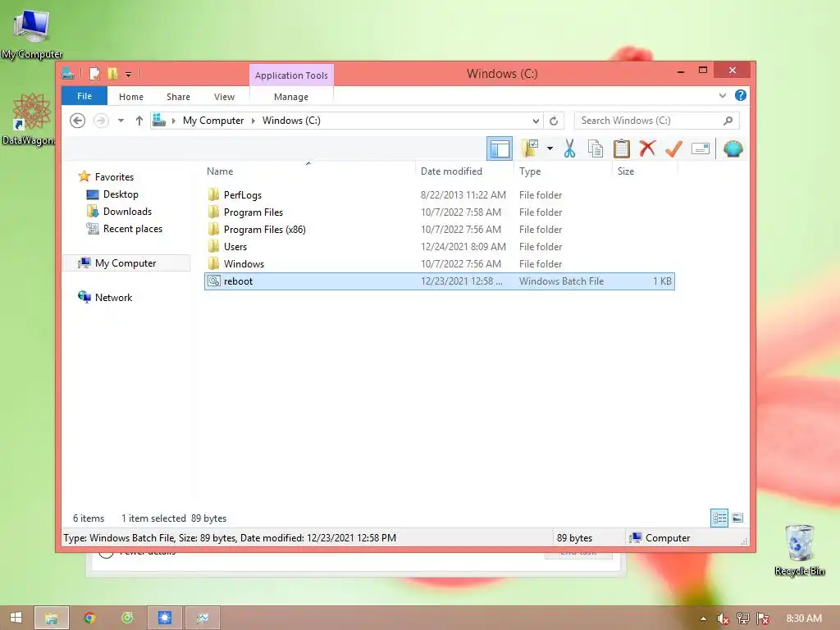Image resolution: width=840 pixels, height=630 pixels.
Task: Switch to Details view button
Action: pos(719,518)
